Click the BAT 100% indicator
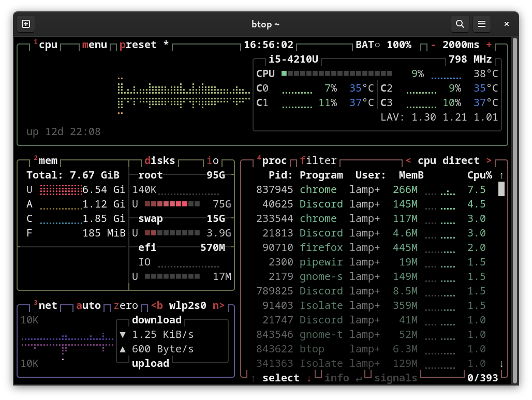This screenshot has width=532, height=400. tap(383, 45)
